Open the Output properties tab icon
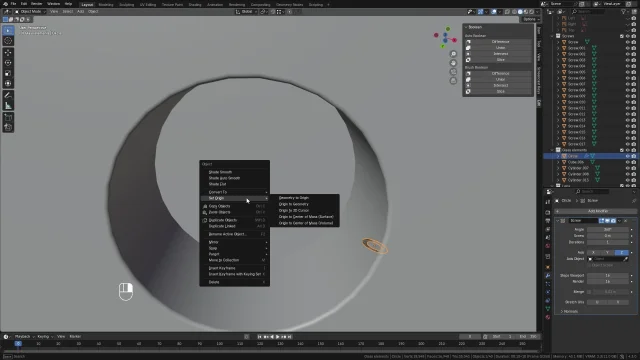 pos(548,221)
